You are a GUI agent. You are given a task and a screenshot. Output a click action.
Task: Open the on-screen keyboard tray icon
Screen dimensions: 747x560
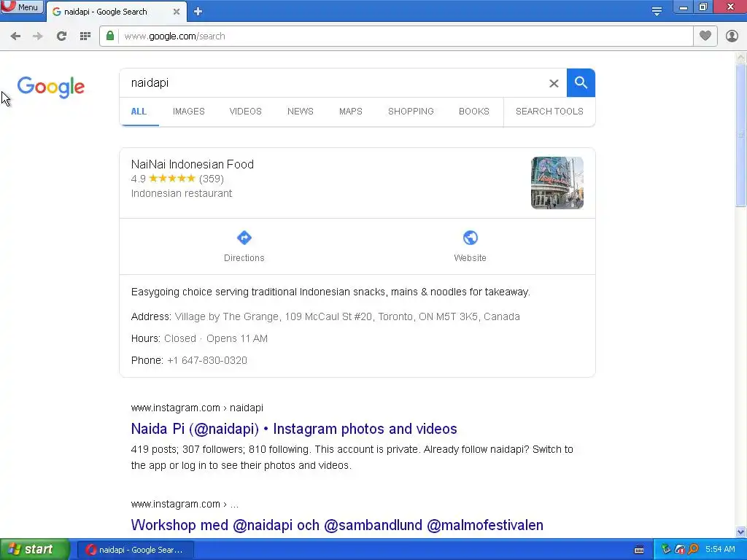pyautogui.click(x=639, y=550)
